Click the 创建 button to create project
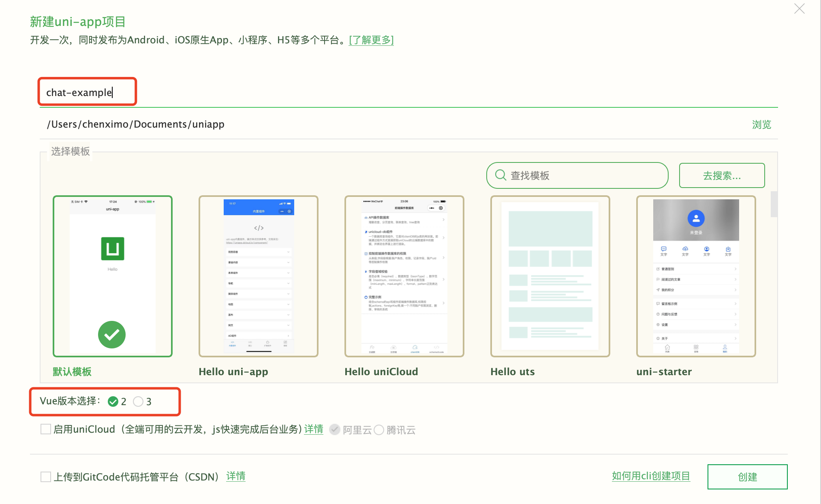Viewport: 821px width, 504px height. [x=747, y=477]
